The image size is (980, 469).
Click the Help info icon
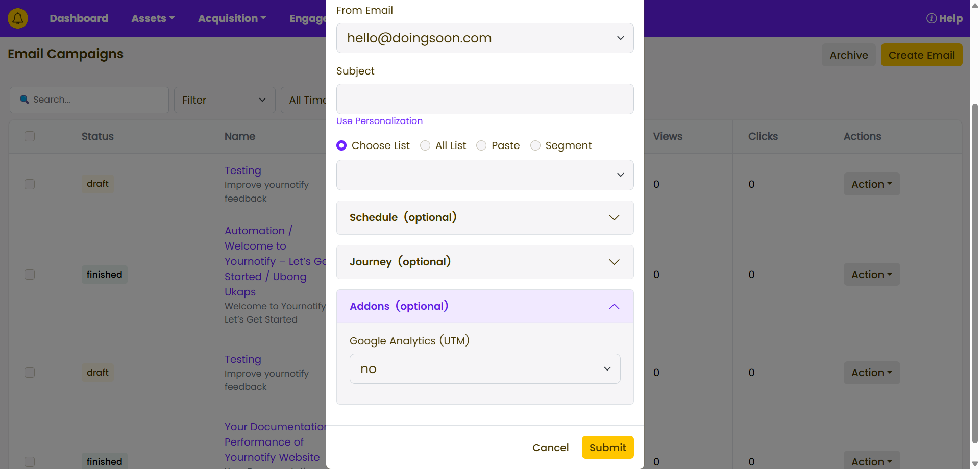pos(931,18)
